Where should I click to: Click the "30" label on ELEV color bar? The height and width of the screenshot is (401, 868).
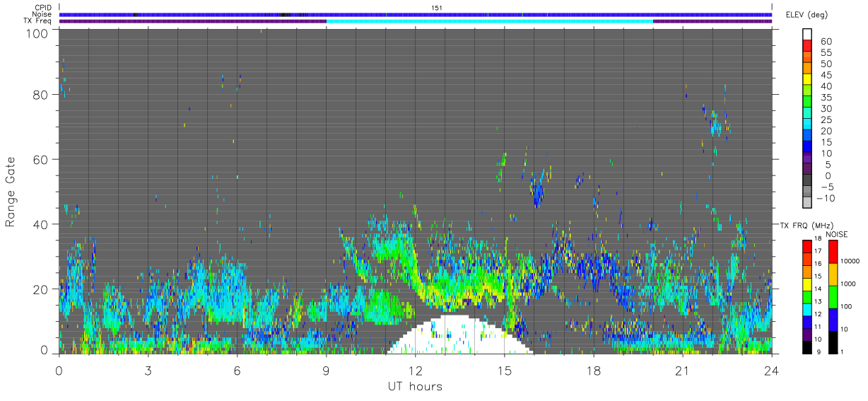[x=826, y=109]
